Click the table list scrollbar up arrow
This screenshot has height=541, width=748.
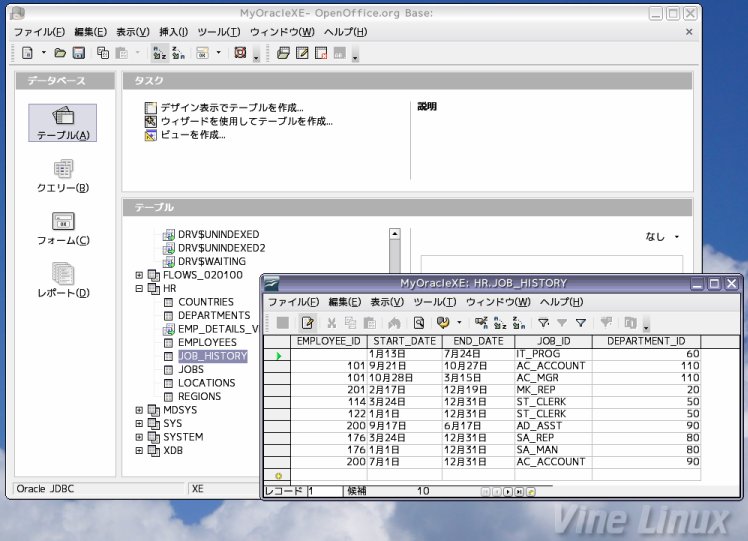click(395, 234)
